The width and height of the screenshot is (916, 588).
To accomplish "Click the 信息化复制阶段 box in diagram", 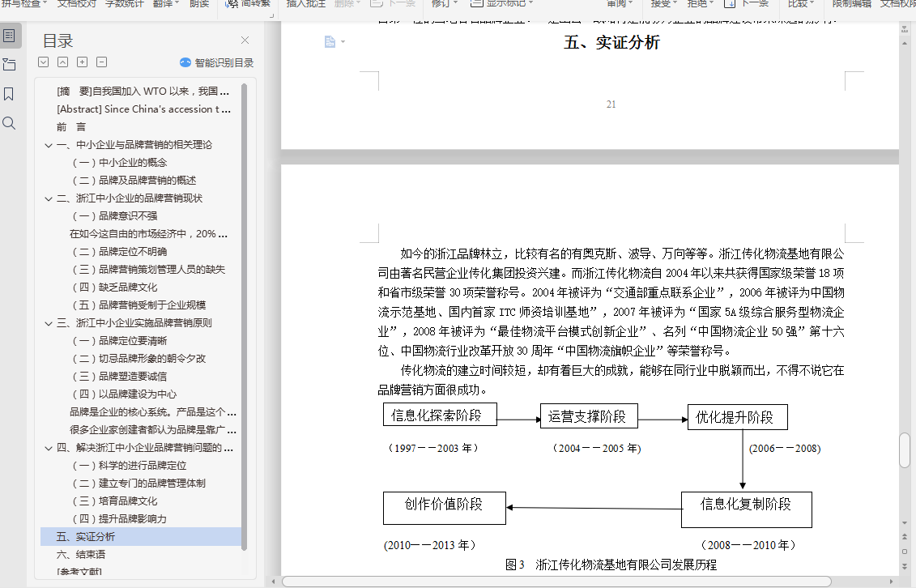I will tap(747, 509).
